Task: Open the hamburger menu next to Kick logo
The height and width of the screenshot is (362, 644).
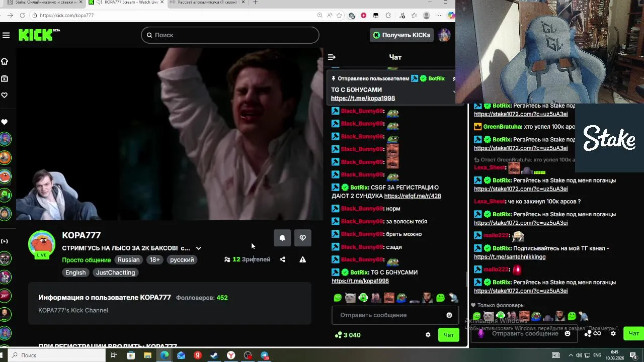Action: point(6,35)
